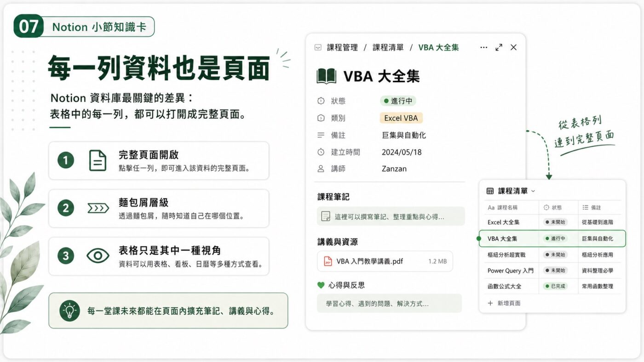Click the 備註 property lines icon
This screenshot has width=644, height=362.
coord(321,135)
